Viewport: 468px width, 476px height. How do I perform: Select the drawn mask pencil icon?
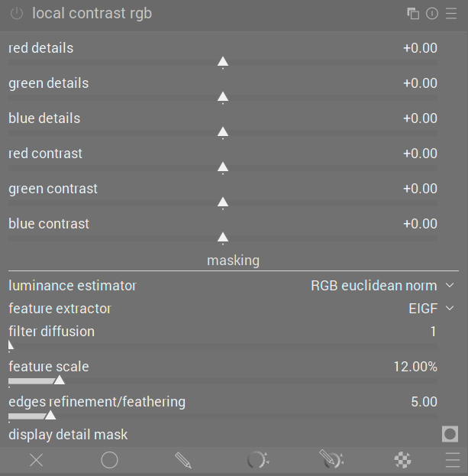click(183, 460)
